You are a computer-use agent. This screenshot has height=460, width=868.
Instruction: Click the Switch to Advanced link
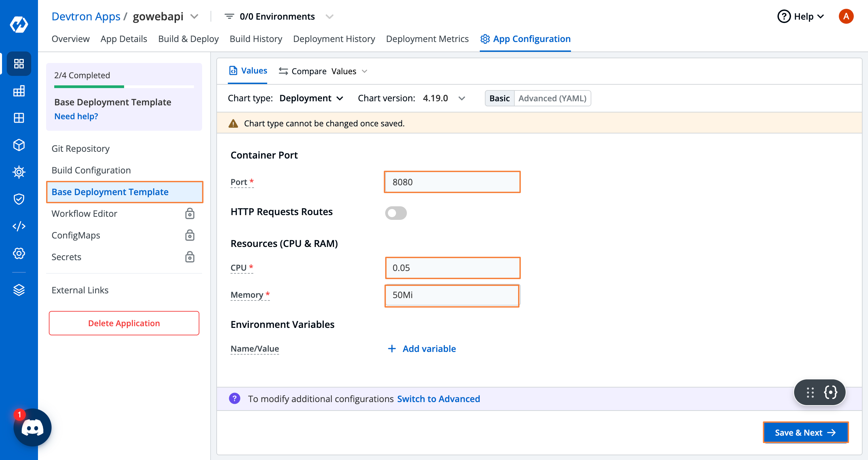click(x=438, y=399)
